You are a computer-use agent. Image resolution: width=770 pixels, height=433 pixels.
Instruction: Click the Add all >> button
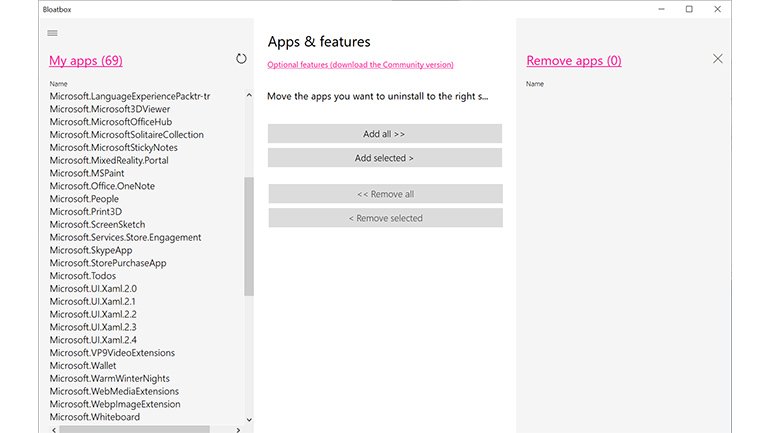(x=384, y=134)
